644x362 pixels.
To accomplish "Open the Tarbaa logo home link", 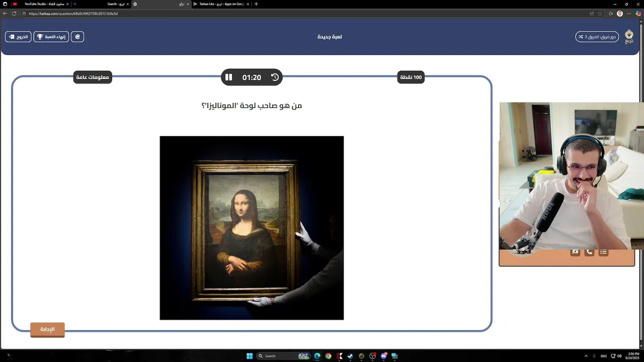I will [629, 37].
